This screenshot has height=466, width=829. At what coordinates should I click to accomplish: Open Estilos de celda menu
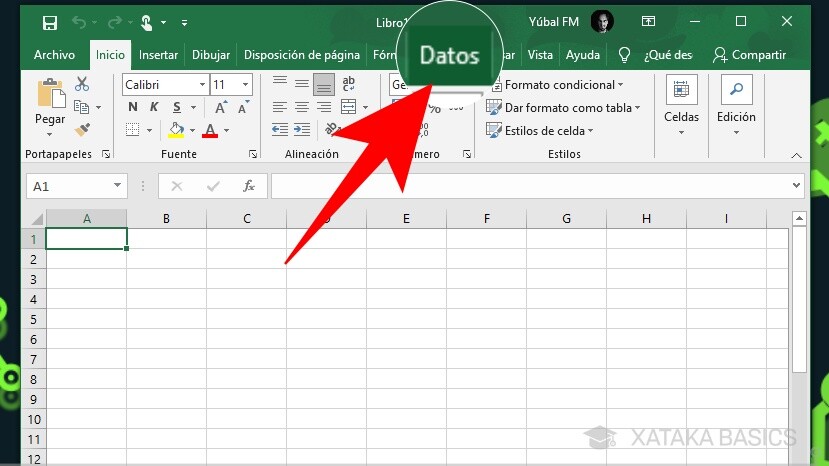pyautogui.click(x=539, y=131)
